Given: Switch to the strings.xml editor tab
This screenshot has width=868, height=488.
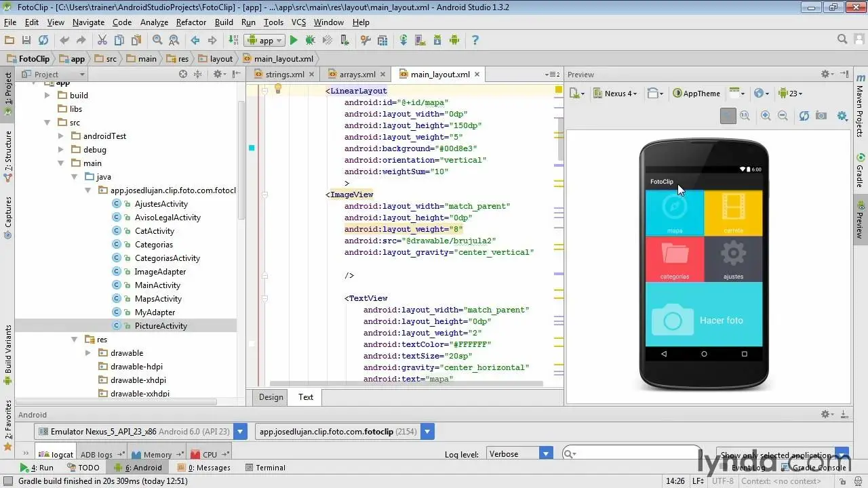Looking at the screenshot, I should click(x=284, y=75).
